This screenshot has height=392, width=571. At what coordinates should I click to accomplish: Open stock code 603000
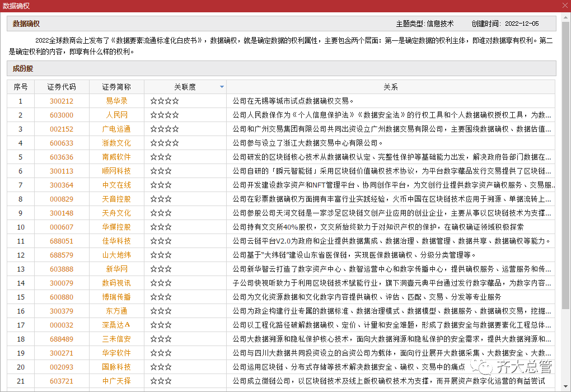coord(62,115)
